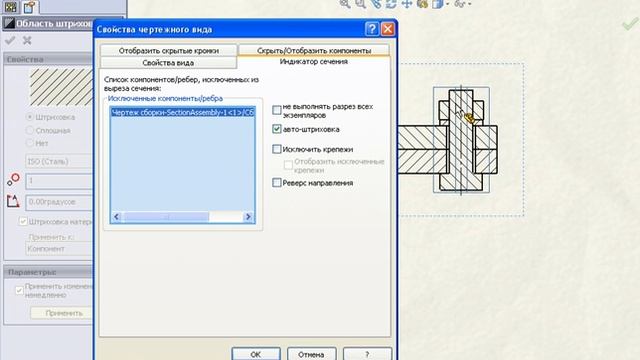Click the property manager tab icon
Screen dimensions: 640x360
coord(29,7)
